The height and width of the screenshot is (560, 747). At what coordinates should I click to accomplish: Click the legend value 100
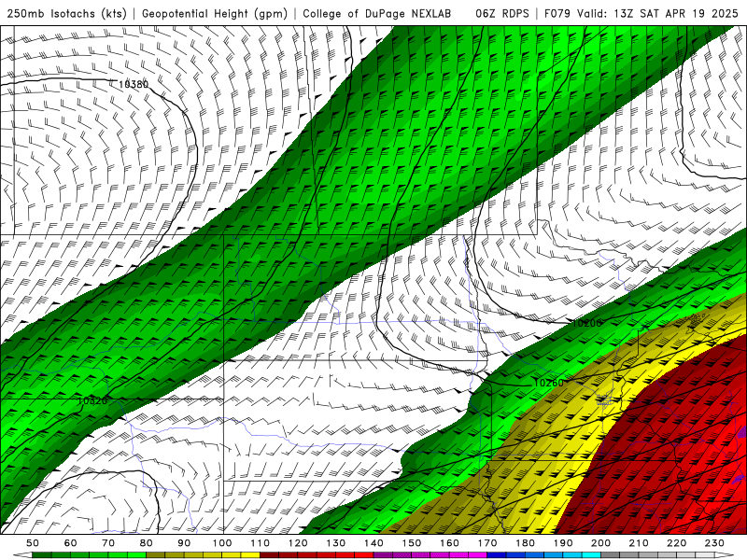[222, 543]
